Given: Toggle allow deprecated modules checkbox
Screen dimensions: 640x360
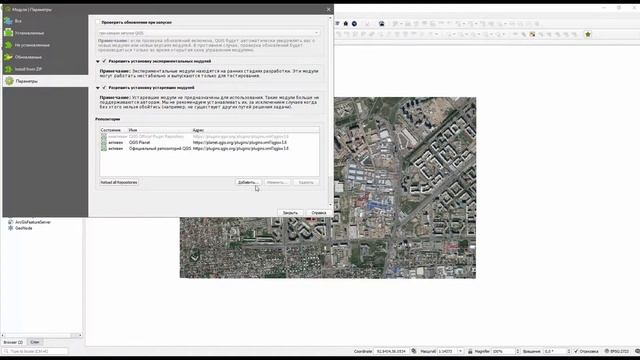Looking at the screenshot, I should (104, 88).
